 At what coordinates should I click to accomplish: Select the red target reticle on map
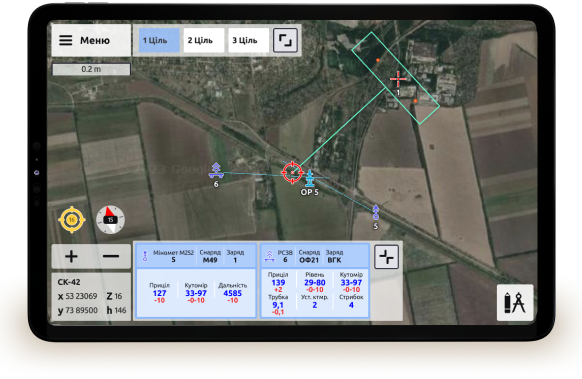point(292,172)
